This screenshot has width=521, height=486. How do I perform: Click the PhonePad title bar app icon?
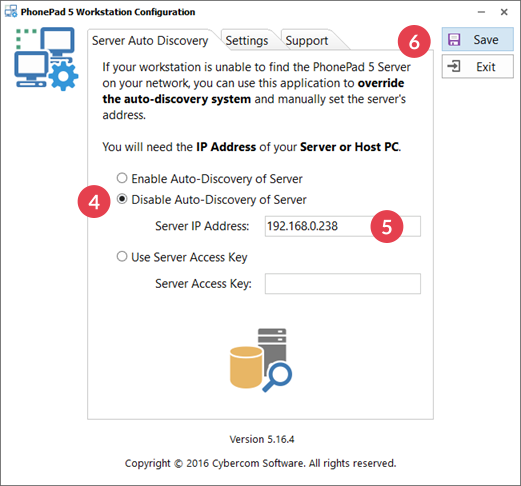pyautogui.click(x=11, y=12)
